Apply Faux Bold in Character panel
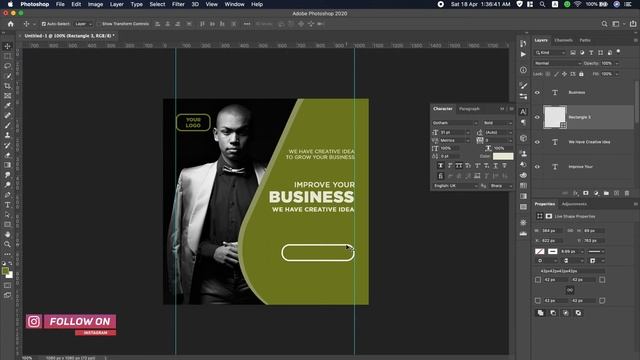Viewport: 640px width, 360px height. [440, 166]
